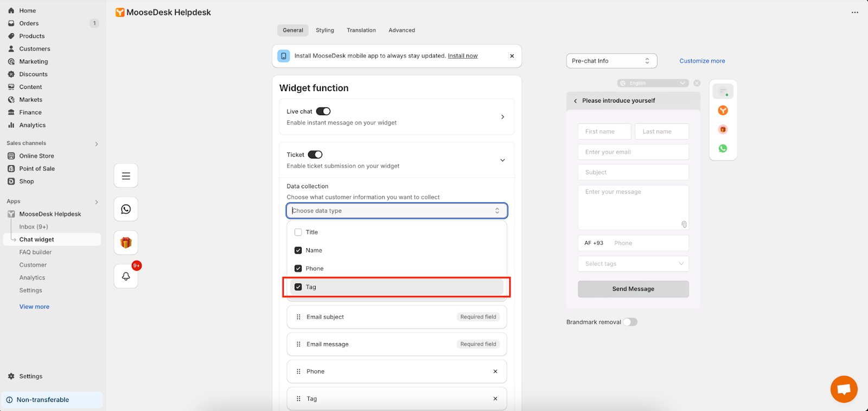Viewport: 868px width, 411px height.
Task: Click the Enter your email field
Action: point(633,152)
